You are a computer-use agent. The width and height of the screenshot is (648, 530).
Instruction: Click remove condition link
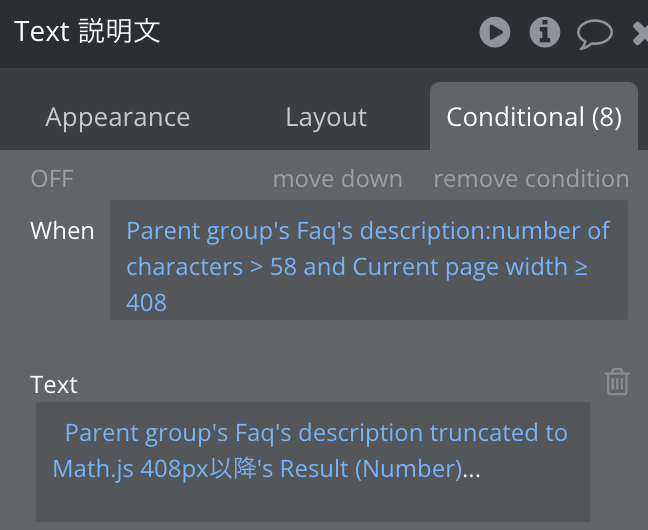point(531,179)
